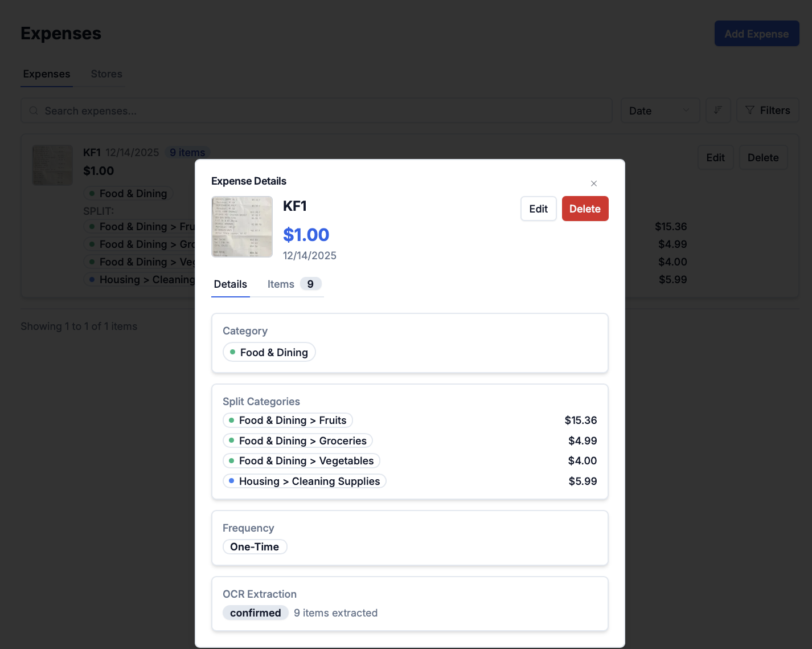Image resolution: width=812 pixels, height=649 pixels.
Task: Open the Stores tab
Action: [106, 74]
